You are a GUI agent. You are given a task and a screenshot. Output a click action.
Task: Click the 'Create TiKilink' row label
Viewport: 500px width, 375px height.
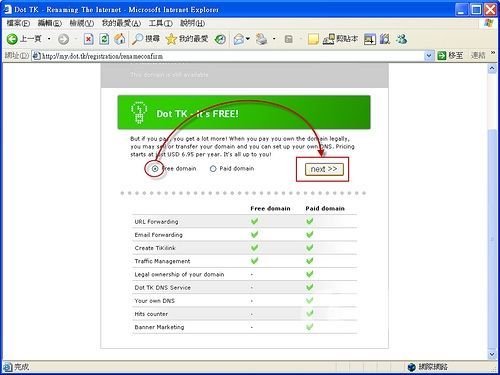[x=155, y=248]
